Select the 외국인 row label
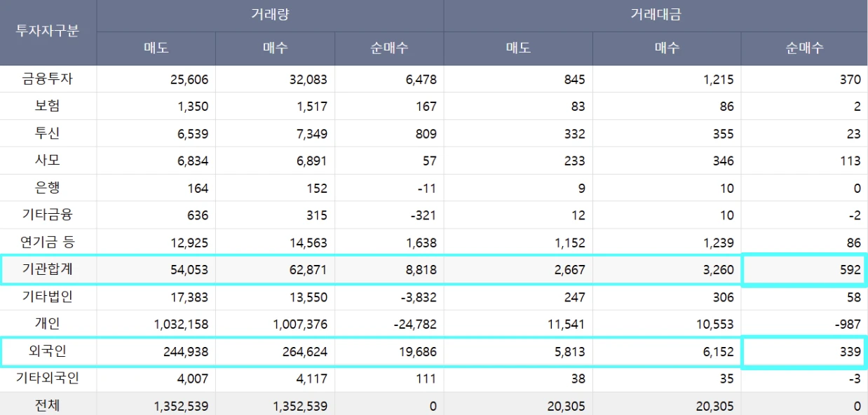 point(48,352)
